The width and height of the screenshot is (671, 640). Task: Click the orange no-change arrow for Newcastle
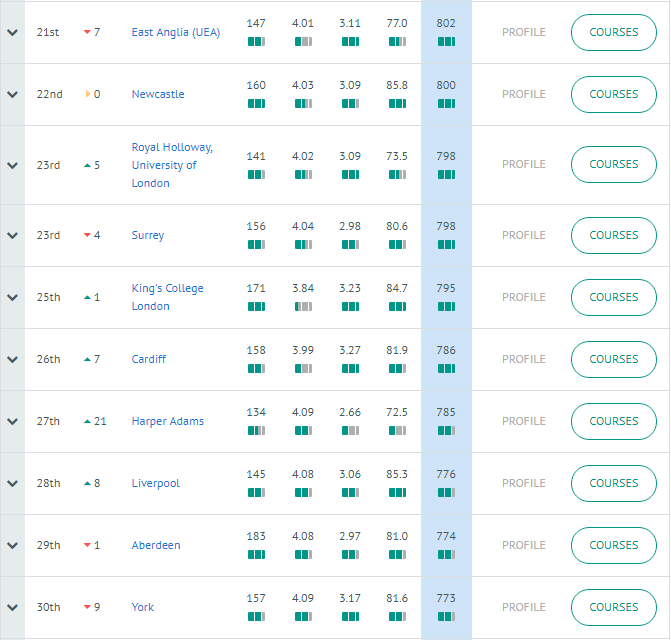pyautogui.click(x=88, y=94)
